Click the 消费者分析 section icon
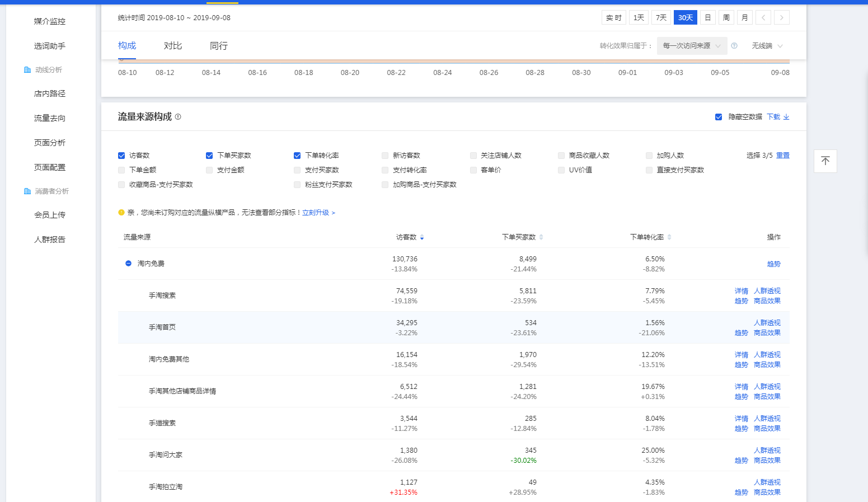The height and width of the screenshot is (502, 868). (27, 191)
